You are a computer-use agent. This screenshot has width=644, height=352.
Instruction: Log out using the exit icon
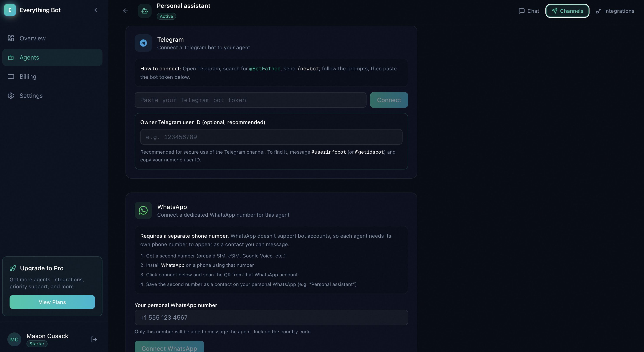94,339
